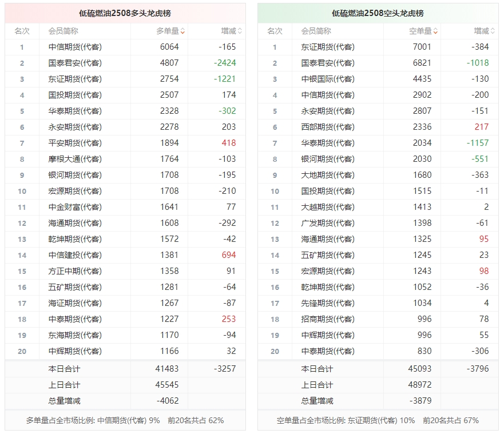Select 西部期货(代客) row
The width and height of the screenshot is (504, 434).
[x=378, y=127]
